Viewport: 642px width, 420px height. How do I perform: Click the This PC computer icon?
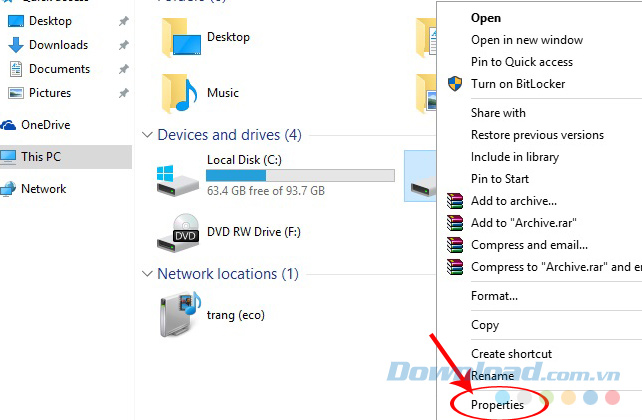pos(8,157)
